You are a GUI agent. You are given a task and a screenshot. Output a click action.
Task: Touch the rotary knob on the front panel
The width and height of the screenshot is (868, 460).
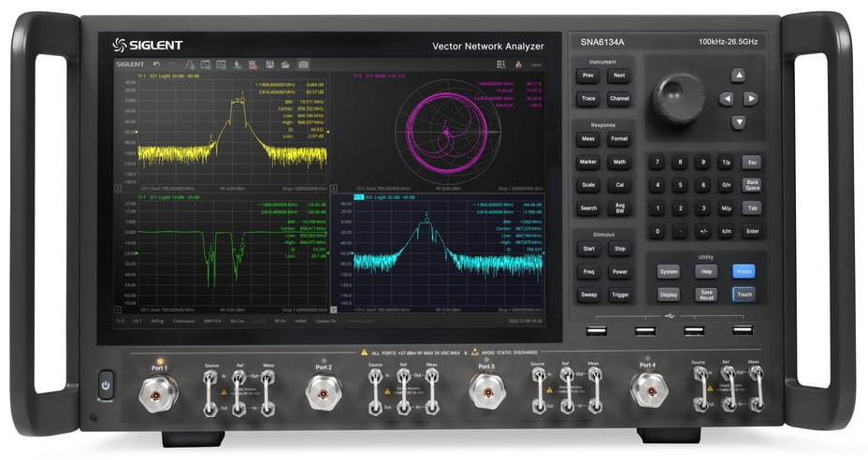click(678, 98)
